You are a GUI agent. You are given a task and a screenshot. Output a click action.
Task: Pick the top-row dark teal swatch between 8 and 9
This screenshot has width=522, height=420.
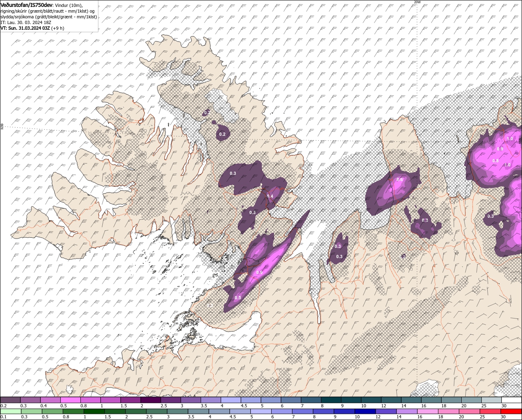(331, 400)
